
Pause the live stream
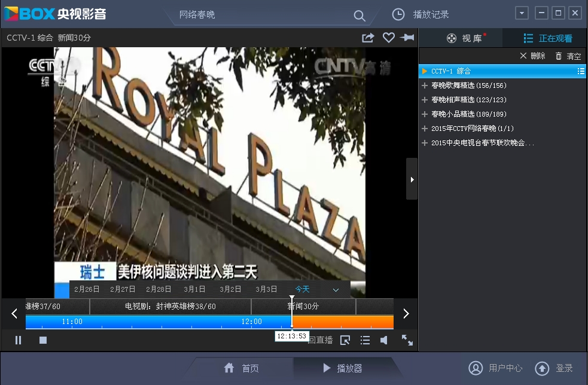[x=19, y=340]
